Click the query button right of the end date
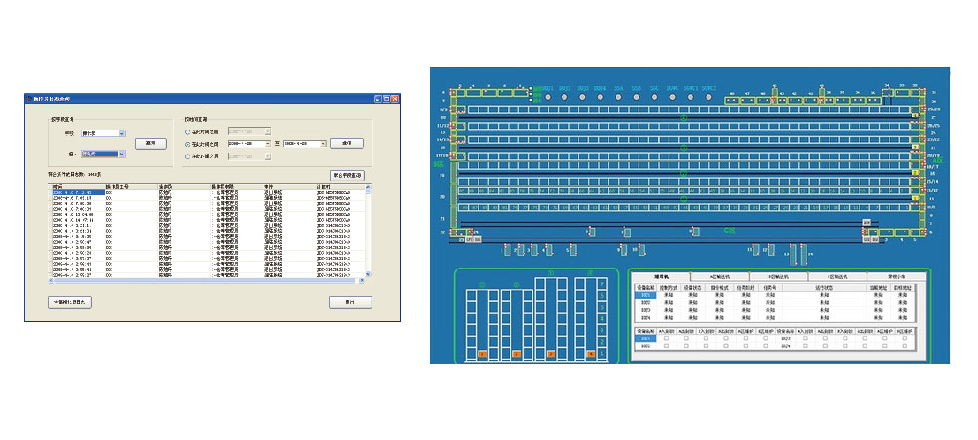The image size is (978, 440). click(x=347, y=144)
